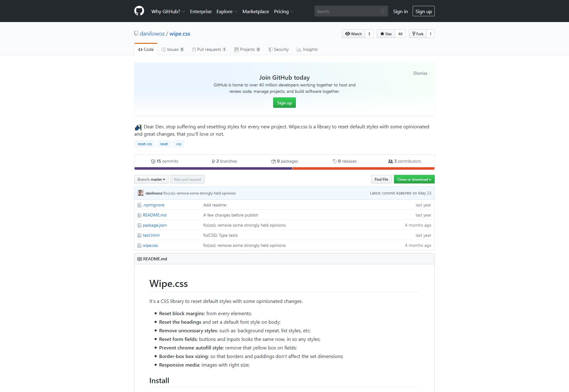Click the Find File button

(x=381, y=179)
